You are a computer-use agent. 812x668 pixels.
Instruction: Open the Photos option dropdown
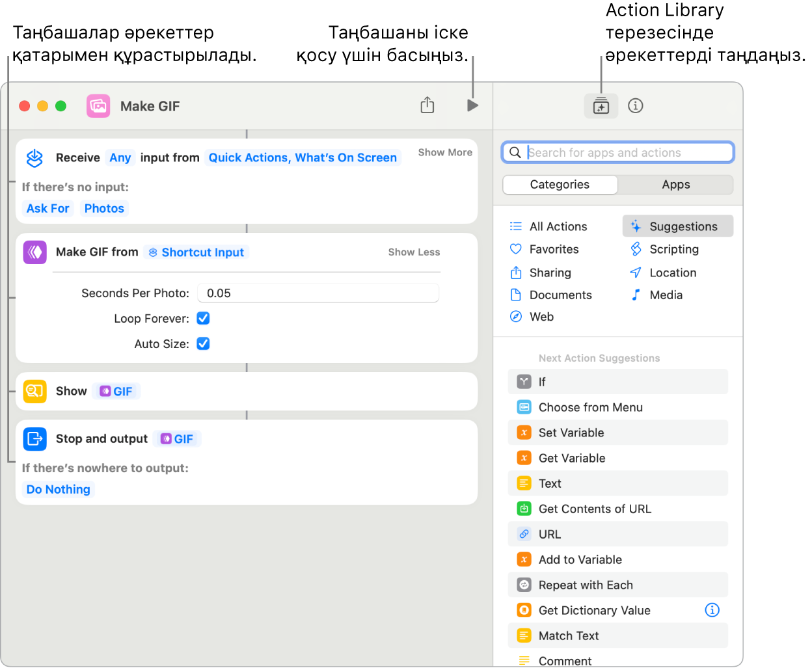click(104, 208)
